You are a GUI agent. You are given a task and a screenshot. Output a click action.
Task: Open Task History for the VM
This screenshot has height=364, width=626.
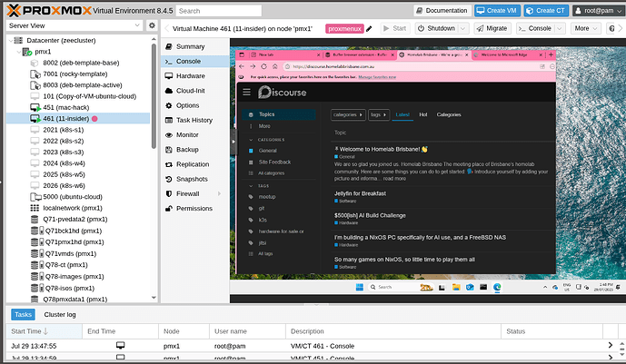point(194,120)
